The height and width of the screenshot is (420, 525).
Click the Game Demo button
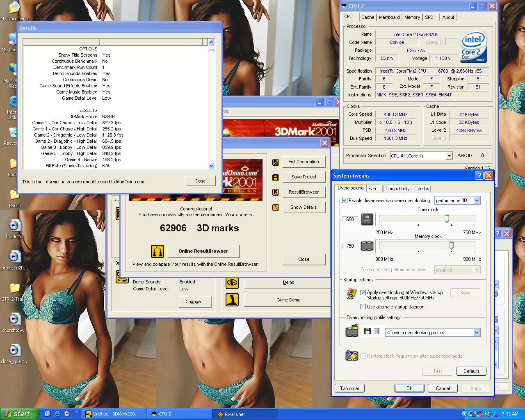(288, 300)
